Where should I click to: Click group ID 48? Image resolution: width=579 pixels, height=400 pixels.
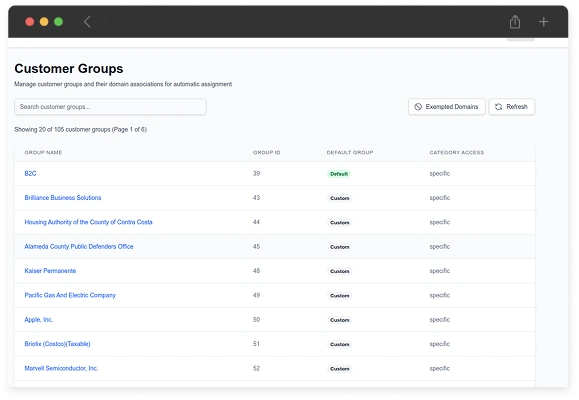point(256,271)
